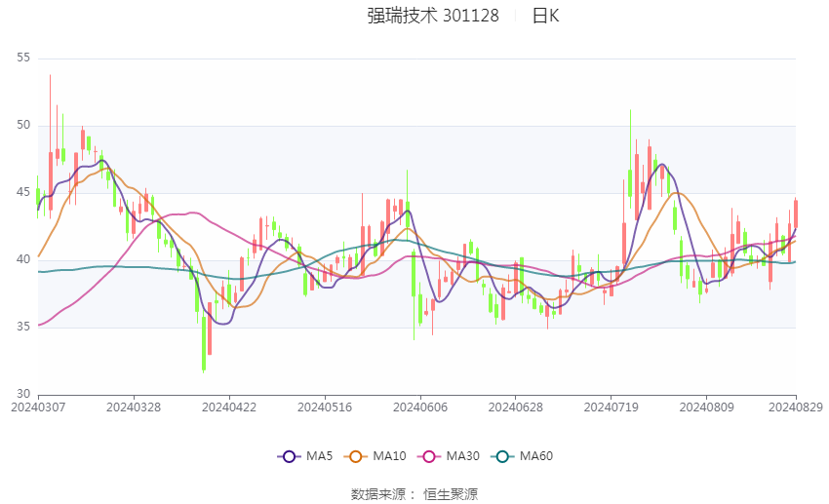This screenshot has width=829, height=504.
Task: Click the chart title 强瑞技术 301128
Action: (433, 16)
